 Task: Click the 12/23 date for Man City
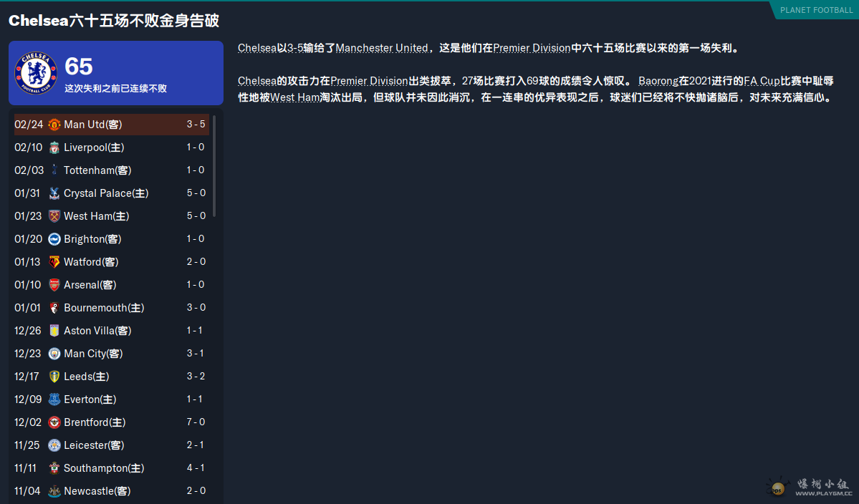tap(28, 354)
